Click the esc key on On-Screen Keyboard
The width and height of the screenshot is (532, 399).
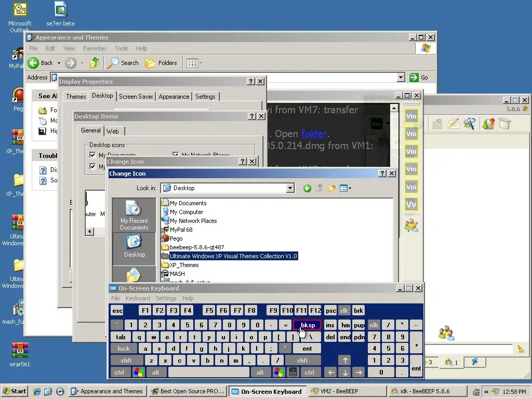(117, 311)
